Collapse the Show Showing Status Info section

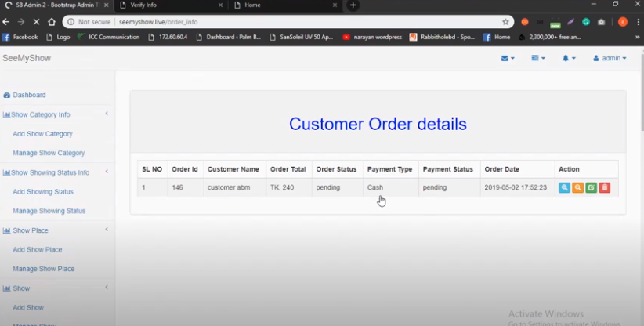click(107, 172)
